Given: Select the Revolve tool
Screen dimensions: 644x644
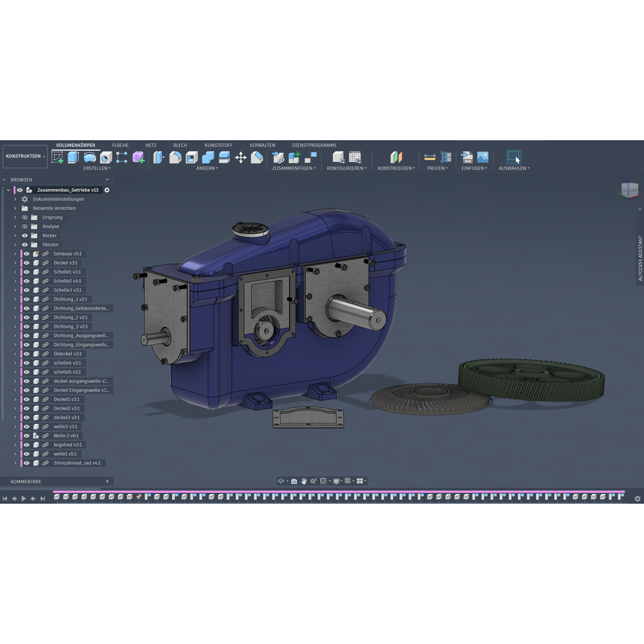Looking at the screenshot, I should click(x=89, y=157).
